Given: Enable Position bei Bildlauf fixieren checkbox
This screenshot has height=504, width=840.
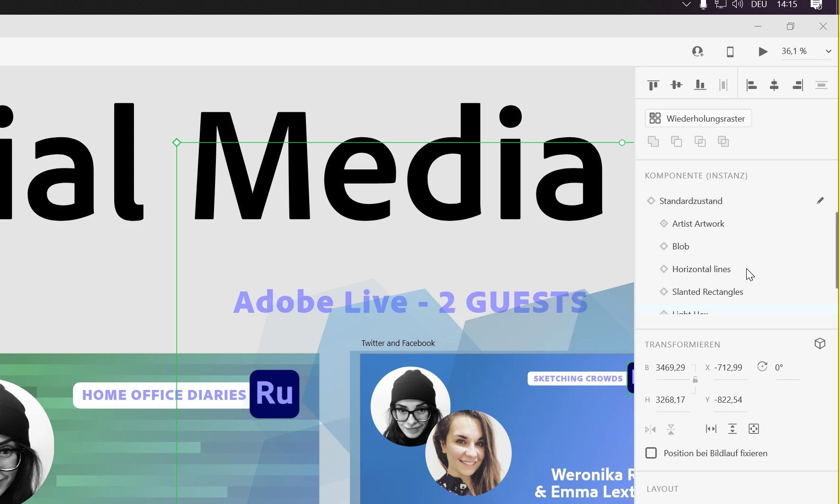Looking at the screenshot, I should point(651,453).
